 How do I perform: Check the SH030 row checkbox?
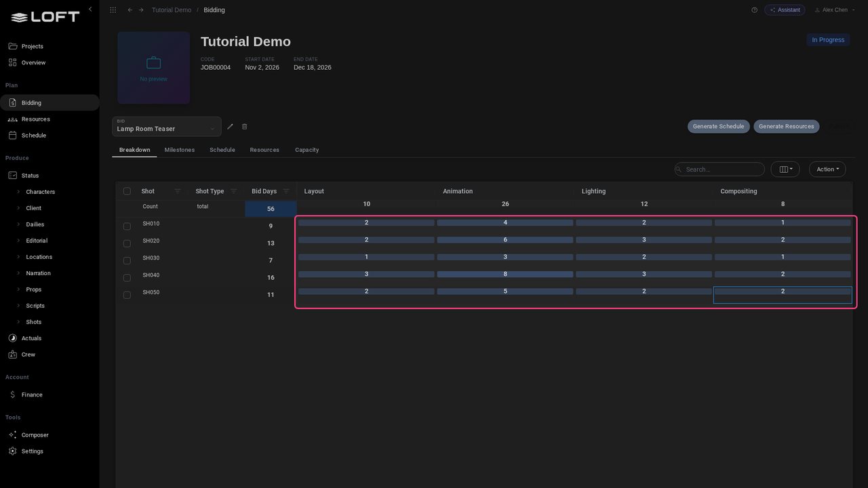point(127,261)
